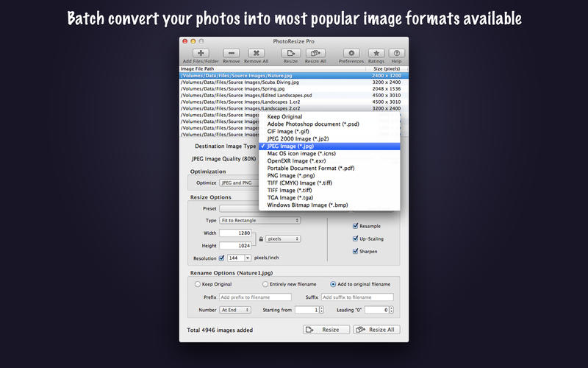The image size is (588, 368).
Task: Choose TGA Image (*.tga) format
Action: (x=329, y=197)
